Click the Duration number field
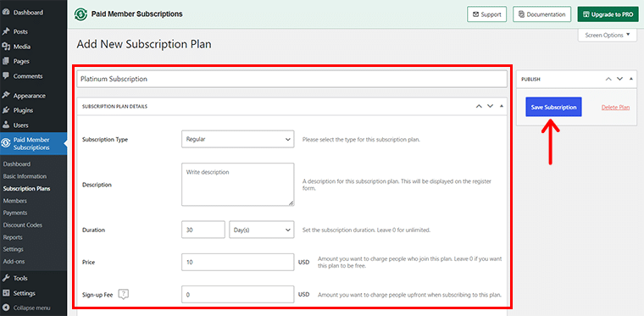644x316 pixels. [203, 230]
